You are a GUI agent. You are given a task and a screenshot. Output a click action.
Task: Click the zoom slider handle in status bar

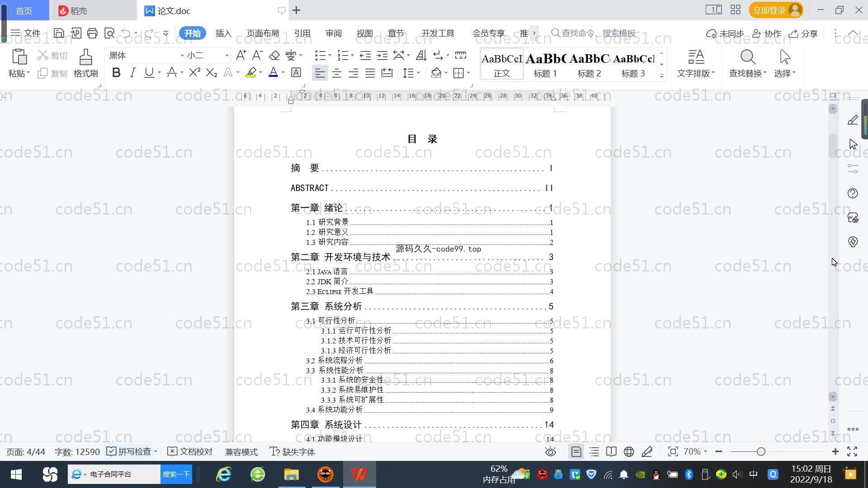(x=761, y=451)
